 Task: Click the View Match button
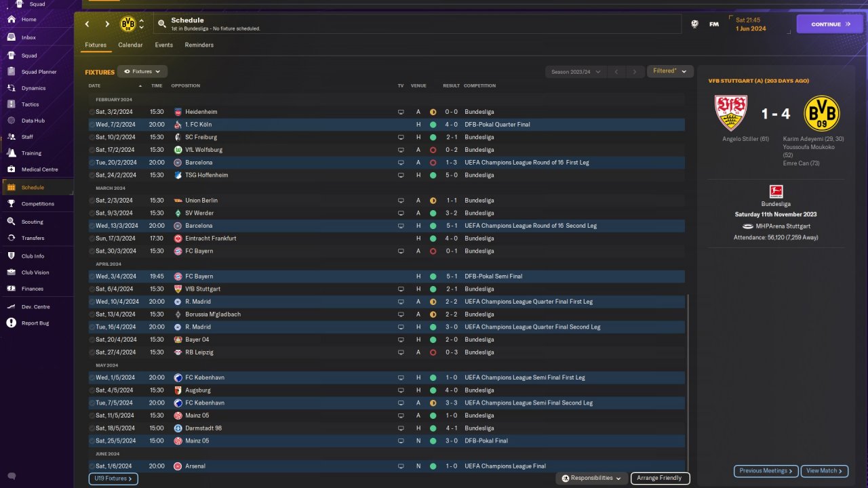point(825,471)
